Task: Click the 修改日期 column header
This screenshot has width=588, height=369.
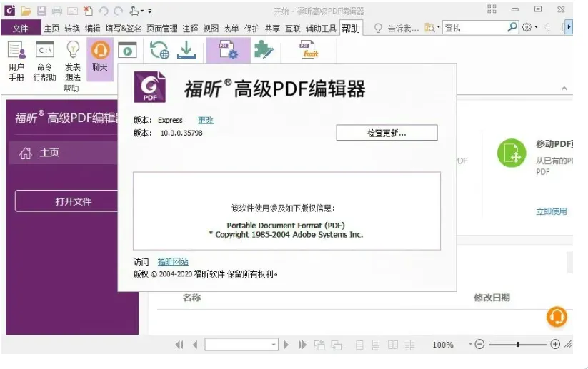Action: [492, 298]
